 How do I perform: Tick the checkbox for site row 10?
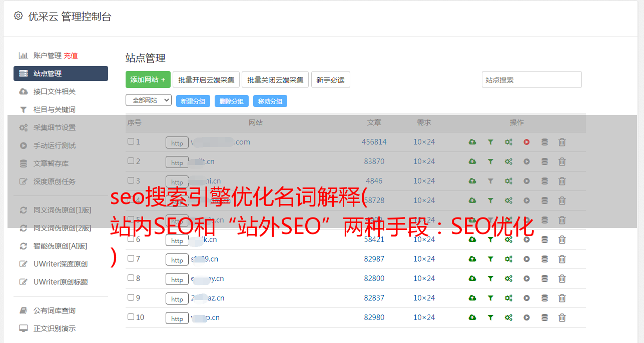click(x=131, y=317)
